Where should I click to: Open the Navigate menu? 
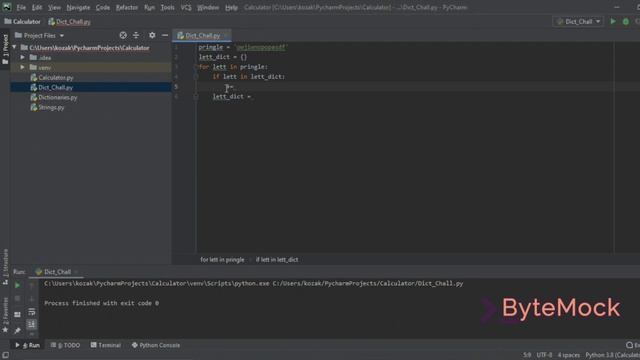click(x=78, y=7)
